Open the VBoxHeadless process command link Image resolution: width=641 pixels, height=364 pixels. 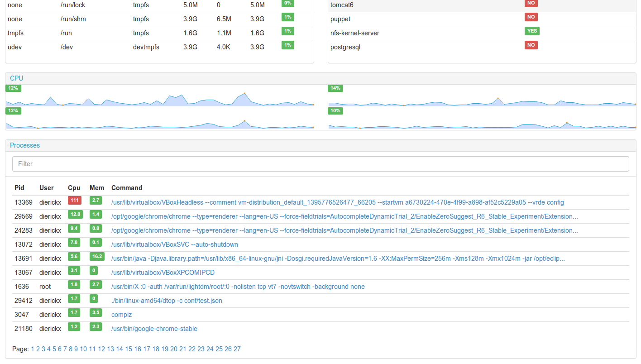(x=338, y=202)
